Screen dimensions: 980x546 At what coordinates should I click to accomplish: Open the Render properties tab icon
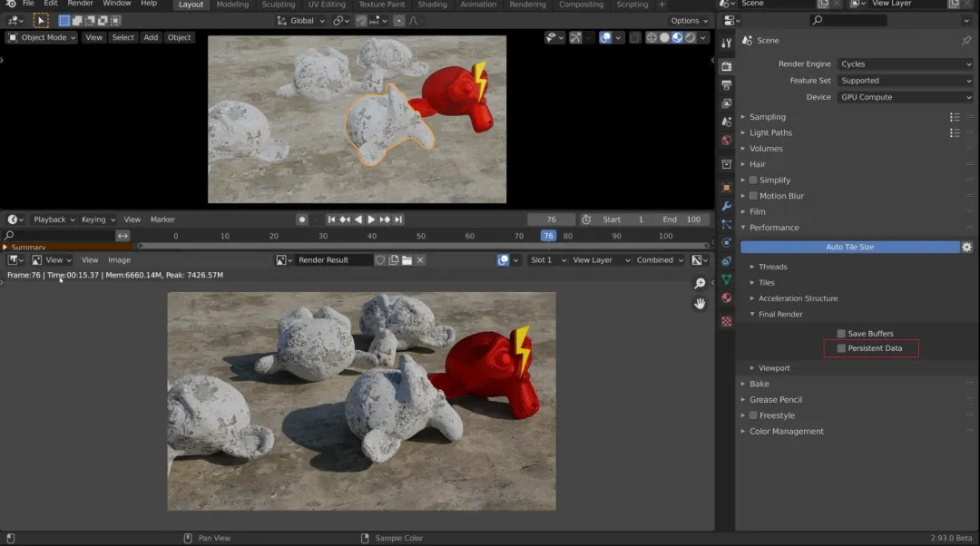coord(726,65)
